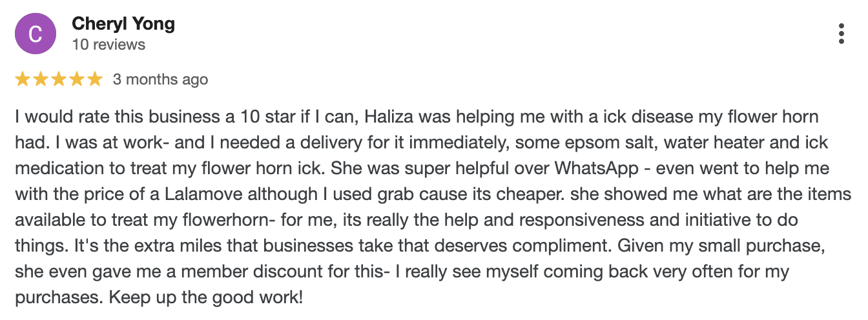This screenshot has width=868, height=320.
Task: Open Cheryl Yong's reviewer profile name
Action: click(x=123, y=25)
